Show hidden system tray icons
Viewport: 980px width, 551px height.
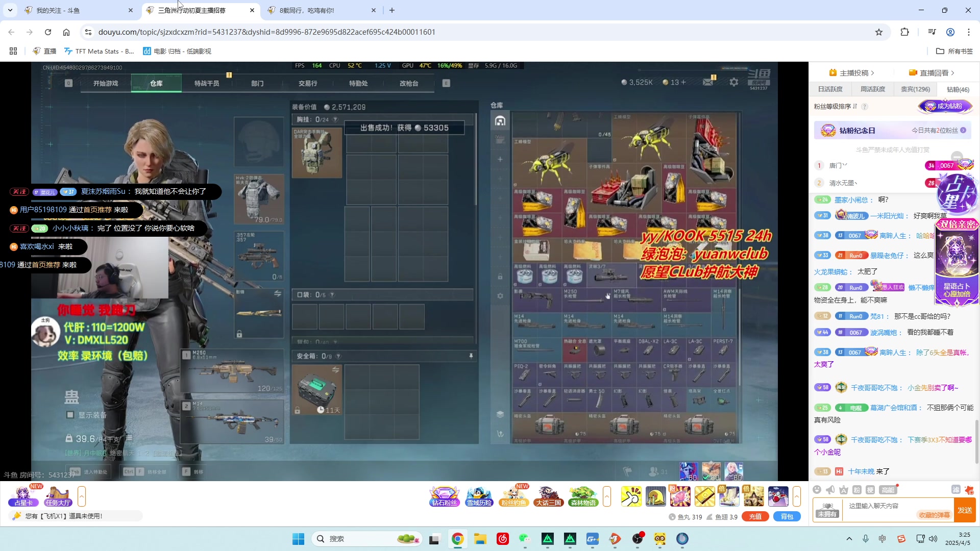tap(849, 539)
